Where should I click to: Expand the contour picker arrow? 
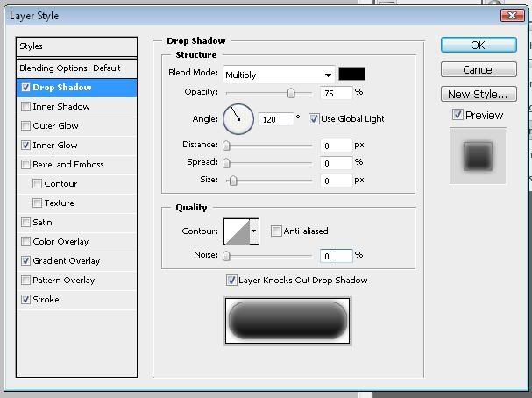click(254, 231)
